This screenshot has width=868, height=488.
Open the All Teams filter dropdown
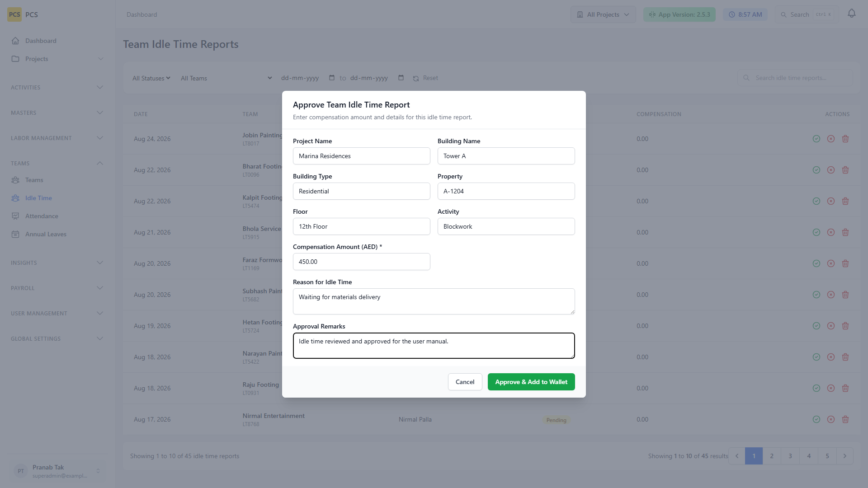[226, 78]
